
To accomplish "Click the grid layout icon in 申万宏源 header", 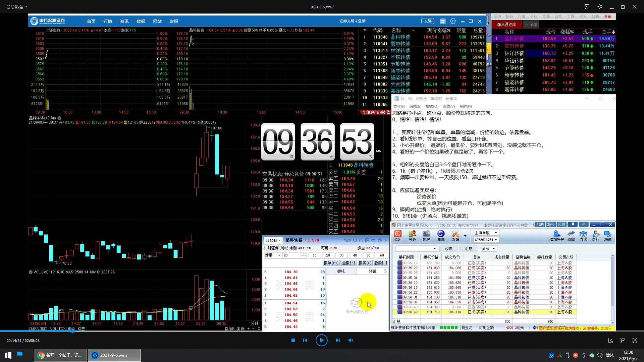I will 443,21.
